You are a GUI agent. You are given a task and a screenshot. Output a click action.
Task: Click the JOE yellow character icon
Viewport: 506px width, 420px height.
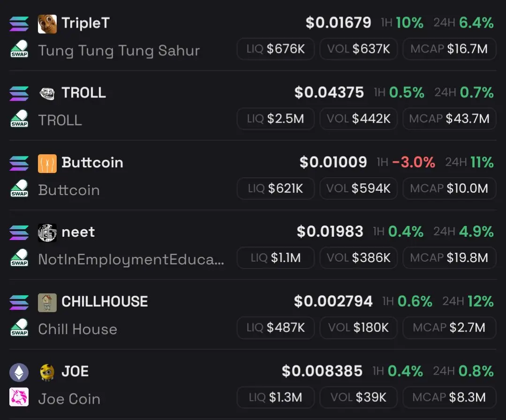(x=47, y=373)
